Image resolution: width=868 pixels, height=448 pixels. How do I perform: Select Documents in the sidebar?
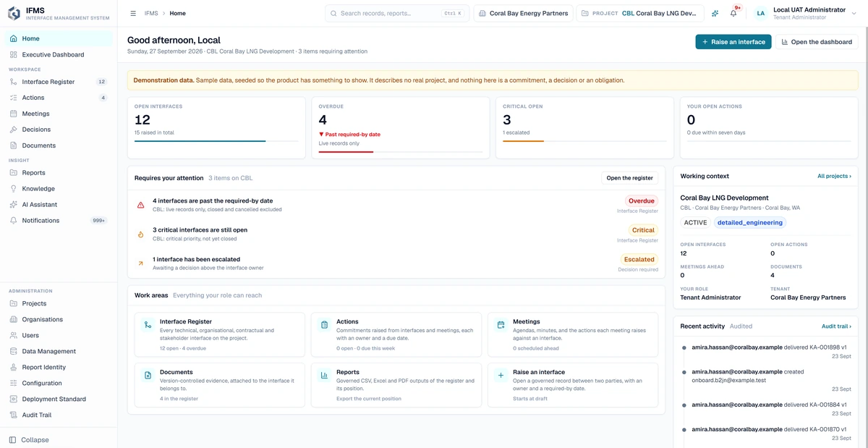59,145
